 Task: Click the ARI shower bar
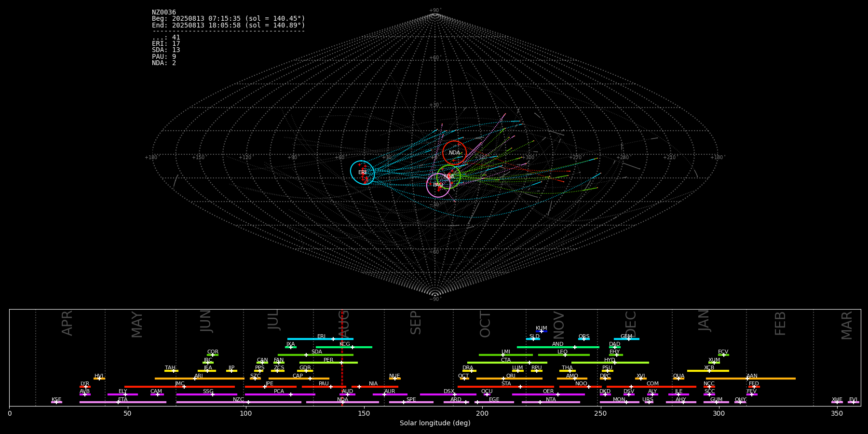click(x=200, y=379)
